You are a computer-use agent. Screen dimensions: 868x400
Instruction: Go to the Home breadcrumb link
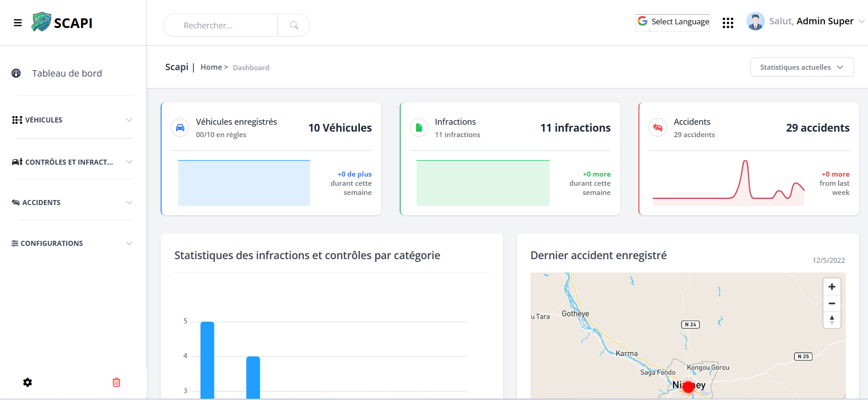211,67
